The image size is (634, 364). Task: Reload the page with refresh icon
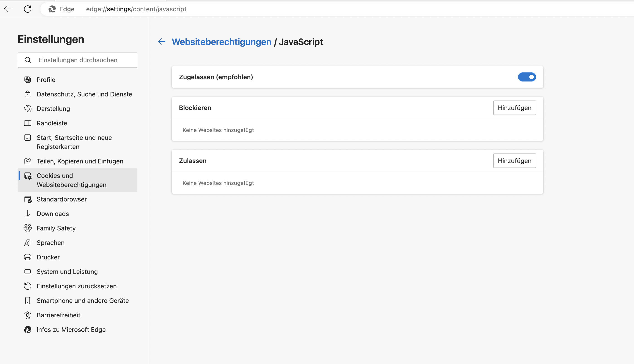[27, 9]
